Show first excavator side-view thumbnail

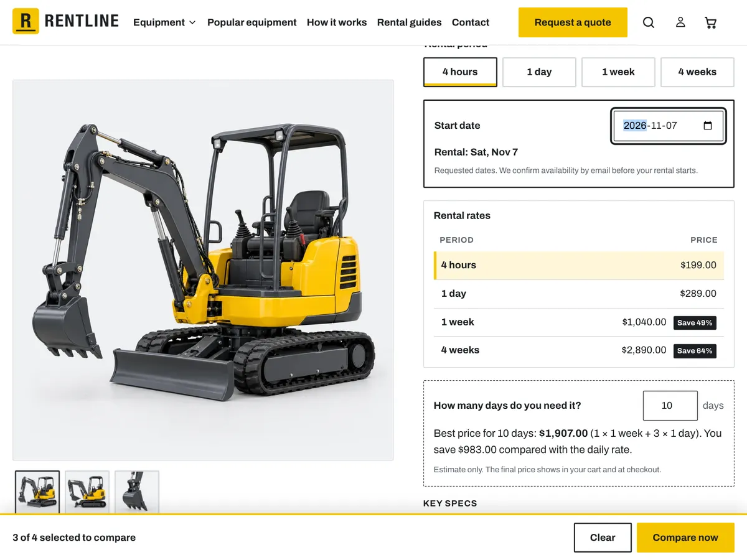coord(37,492)
